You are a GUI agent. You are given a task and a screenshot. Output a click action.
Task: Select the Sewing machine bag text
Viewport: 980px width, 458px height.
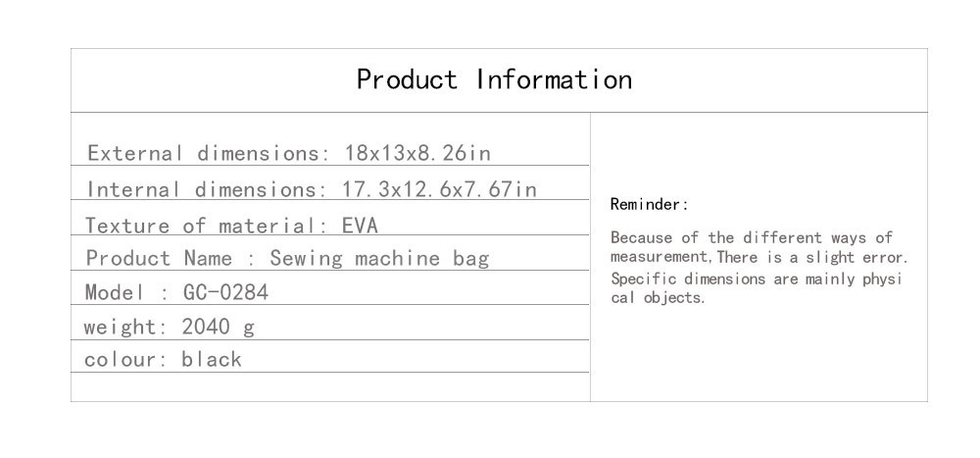coord(378,259)
